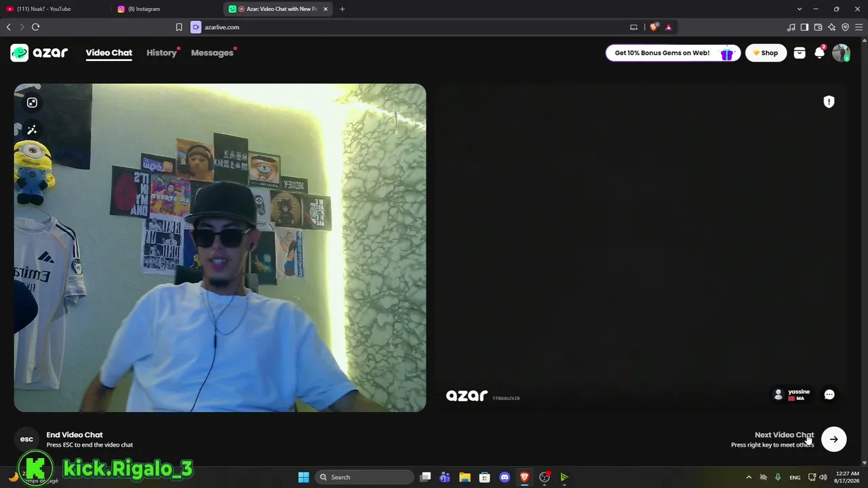
Task: Open the green play-arrow taskbar app
Action: [x=564, y=477]
